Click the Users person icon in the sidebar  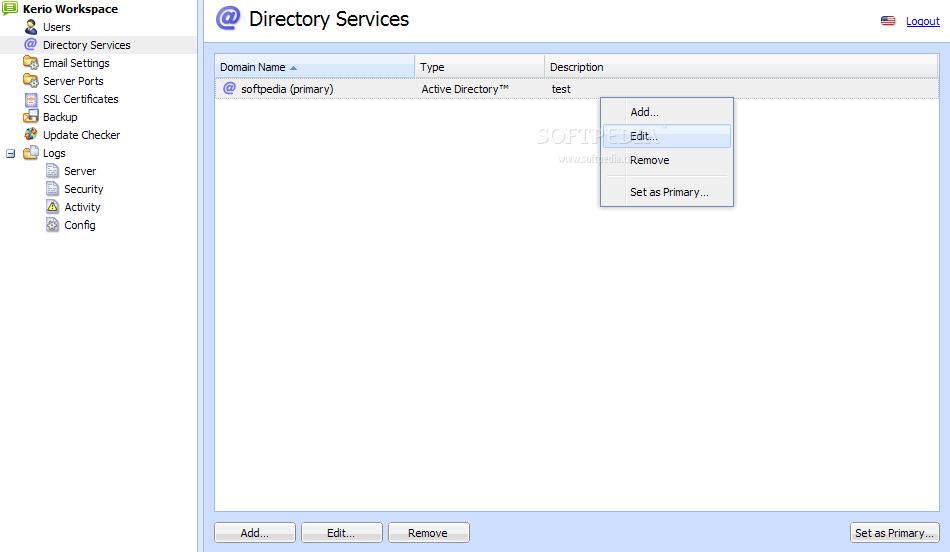click(x=31, y=27)
